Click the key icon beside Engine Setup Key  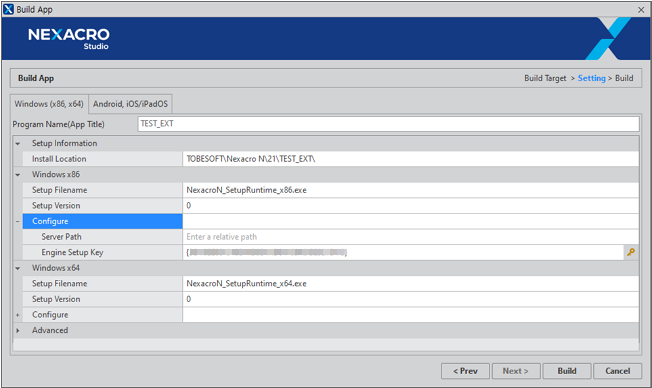[x=631, y=252]
